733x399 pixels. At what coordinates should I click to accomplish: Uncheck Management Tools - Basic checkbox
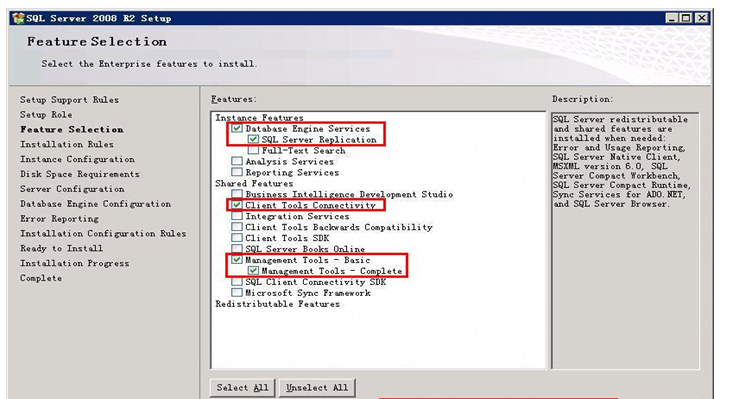[x=237, y=260]
